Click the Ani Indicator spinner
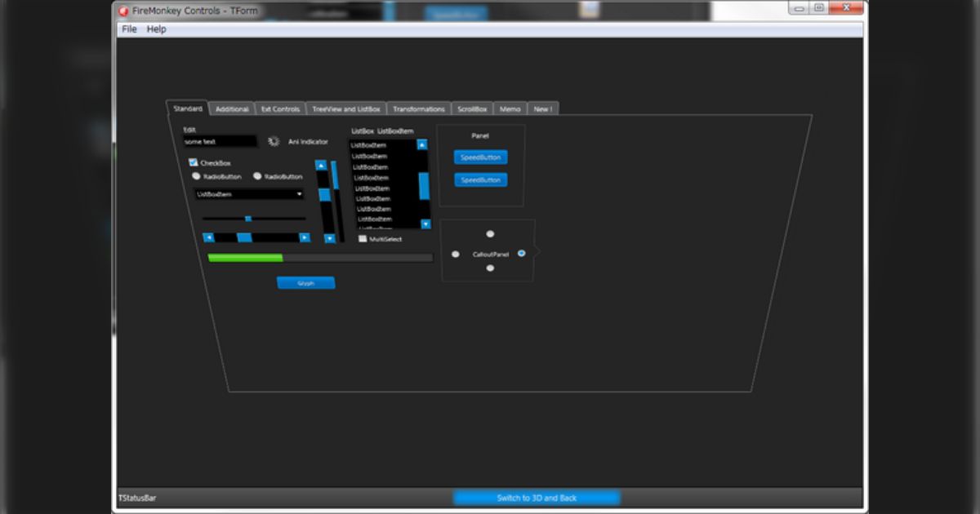 pyautogui.click(x=274, y=141)
